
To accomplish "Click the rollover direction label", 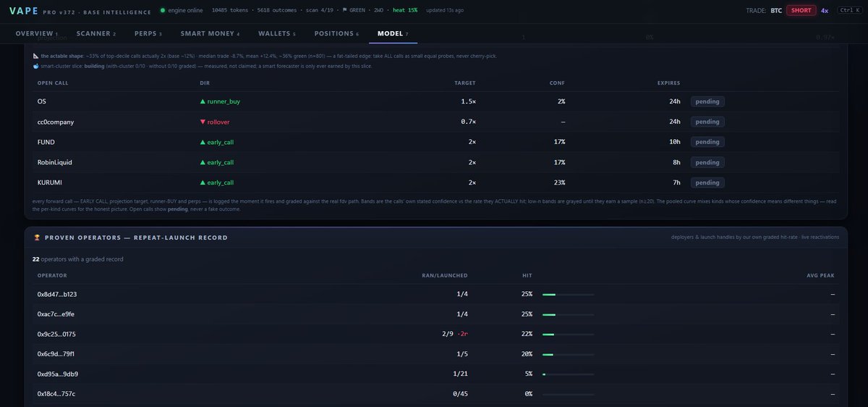I will (x=218, y=122).
